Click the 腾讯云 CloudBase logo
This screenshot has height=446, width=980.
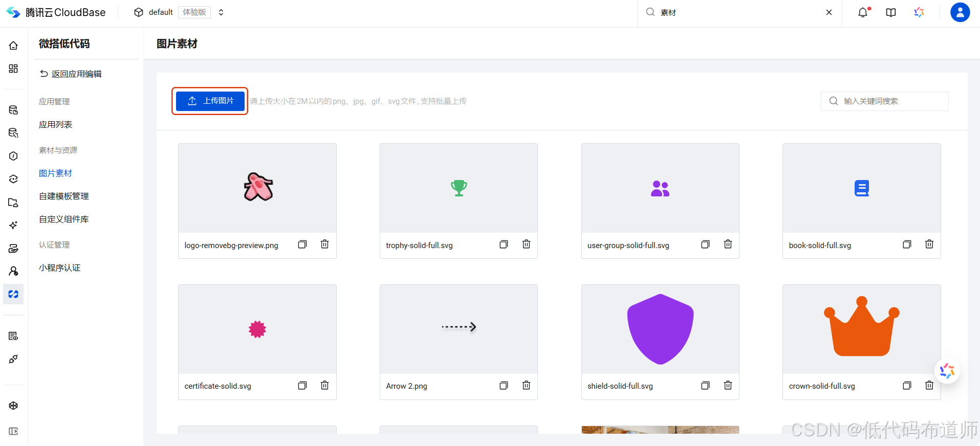(x=56, y=12)
